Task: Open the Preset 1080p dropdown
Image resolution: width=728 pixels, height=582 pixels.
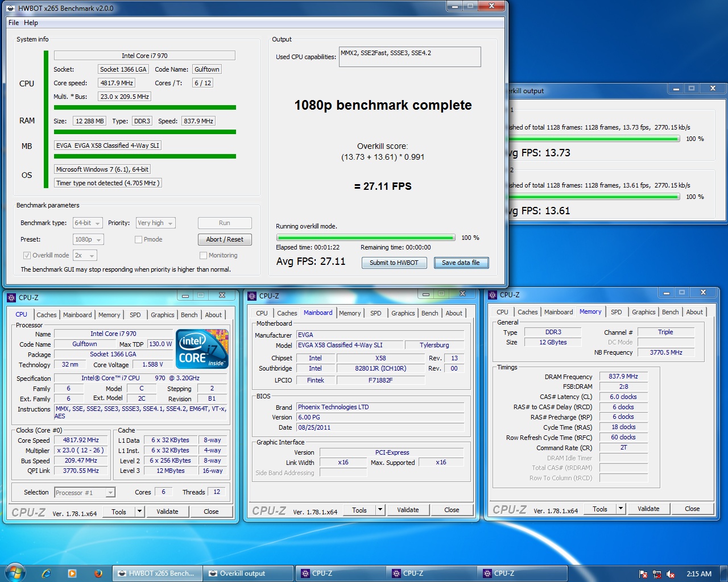Action: tap(88, 239)
